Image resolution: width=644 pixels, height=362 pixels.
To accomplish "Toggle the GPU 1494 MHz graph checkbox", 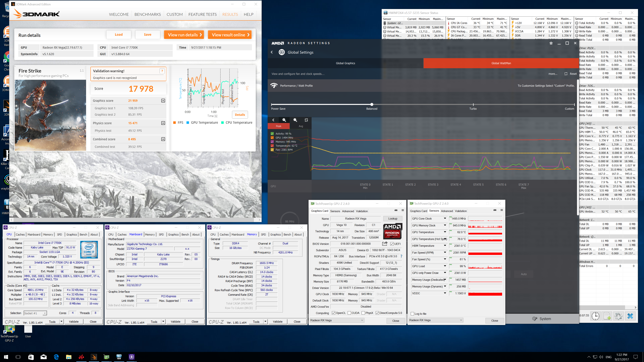I will 272,138.
